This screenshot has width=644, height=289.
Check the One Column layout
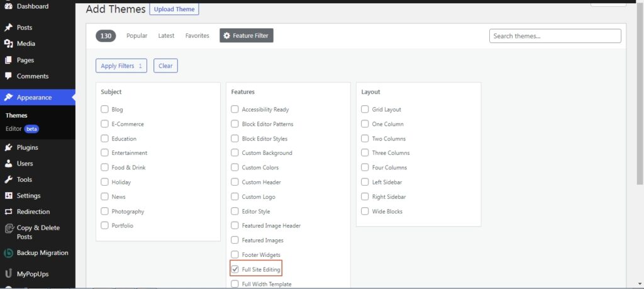(365, 124)
